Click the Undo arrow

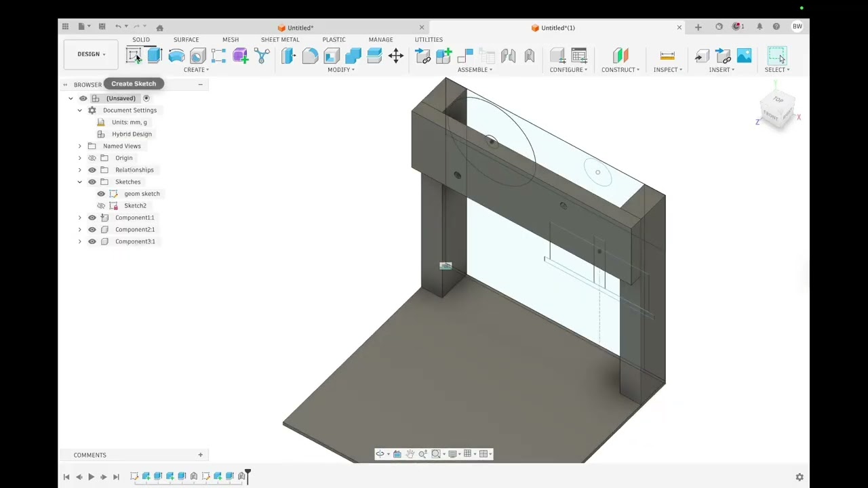[x=118, y=26]
